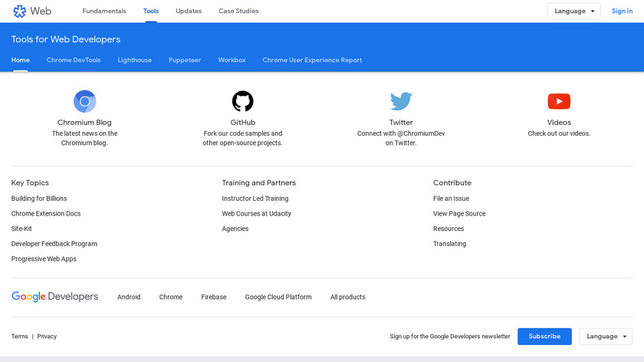This screenshot has height=362, width=644.
Task: Open the Firebase footer link
Action: tap(214, 297)
